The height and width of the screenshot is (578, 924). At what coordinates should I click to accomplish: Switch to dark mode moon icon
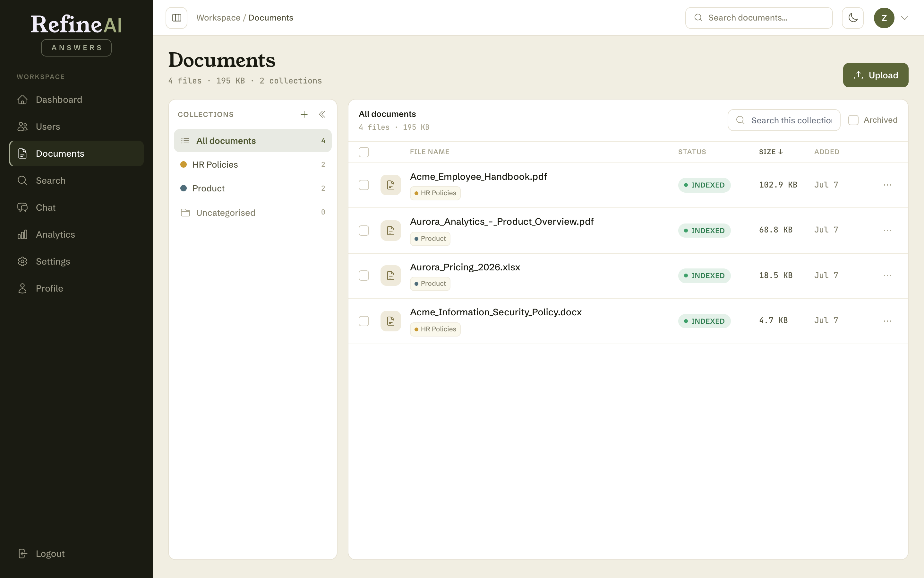pos(852,18)
